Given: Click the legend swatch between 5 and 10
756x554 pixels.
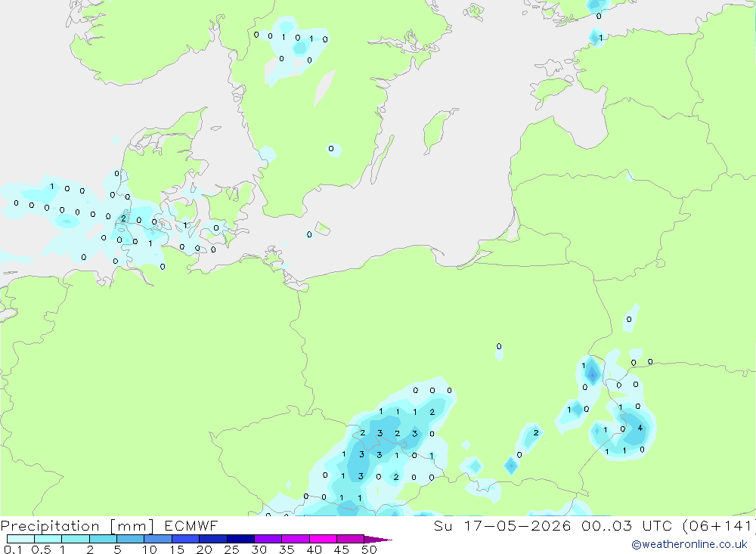Looking at the screenshot, I should 131,539.
